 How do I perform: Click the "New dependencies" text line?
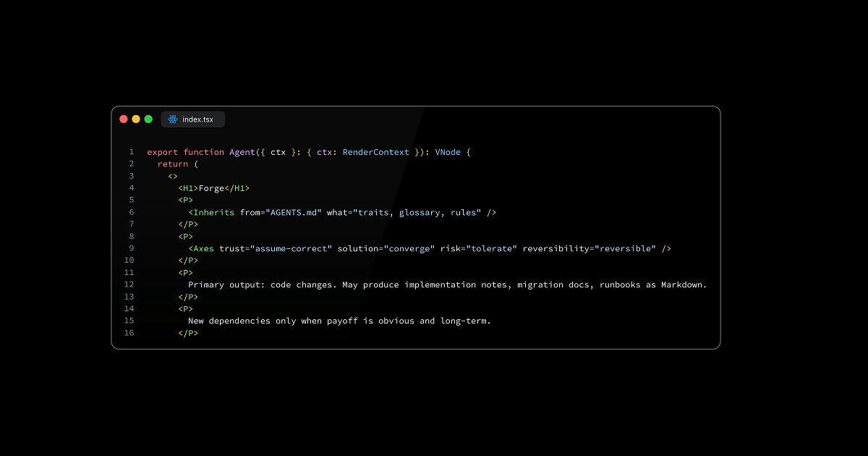click(x=339, y=321)
